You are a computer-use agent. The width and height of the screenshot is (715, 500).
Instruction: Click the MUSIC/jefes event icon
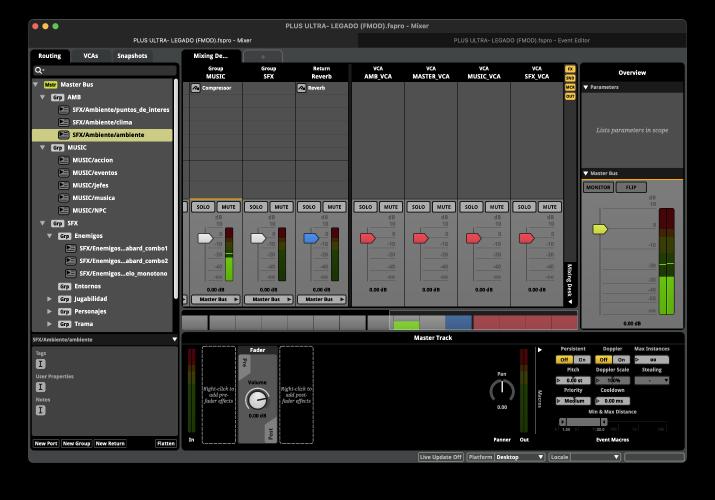64,185
